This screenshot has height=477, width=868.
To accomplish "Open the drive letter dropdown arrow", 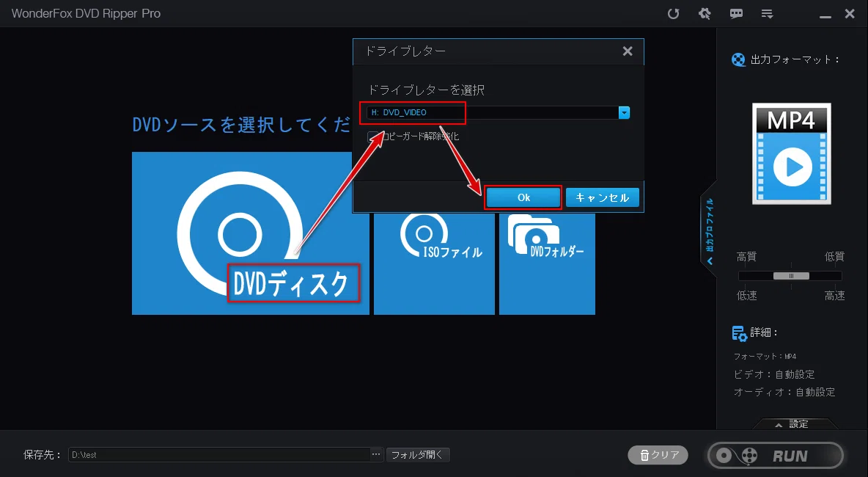I will coord(624,112).
